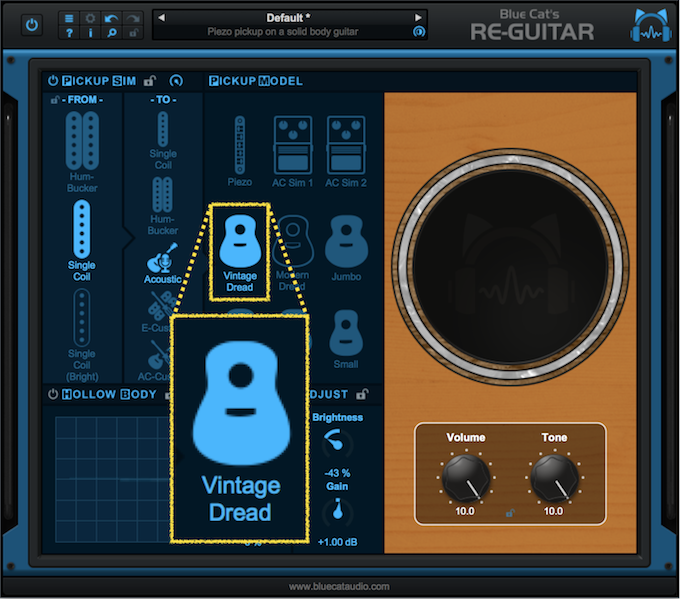Screen dimensions: 680x599
Task: Click the magnifier zoom icon
Action: (x=111, y=33)
